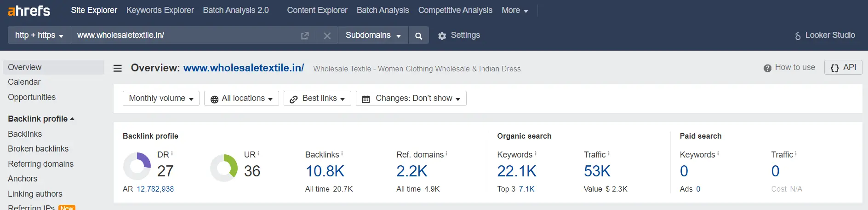Click UR info icon
The height and width of the screenshot is (210, 868).
pos(258,153)
